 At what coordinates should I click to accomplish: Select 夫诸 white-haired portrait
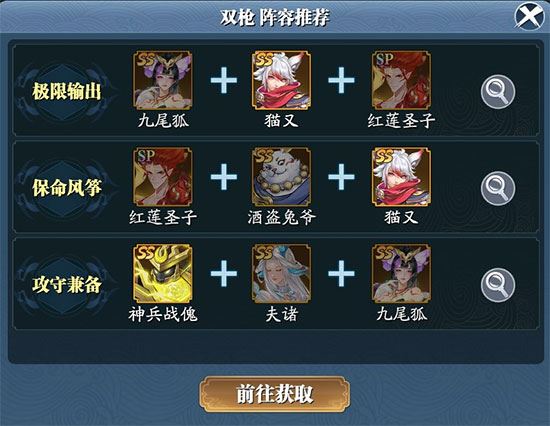point(281,273)
